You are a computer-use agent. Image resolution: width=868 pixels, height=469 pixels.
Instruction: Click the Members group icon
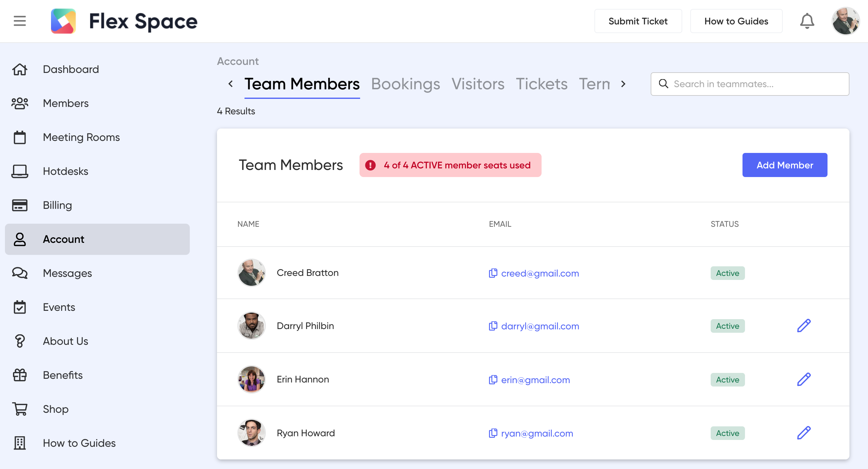tap(19, 104)
